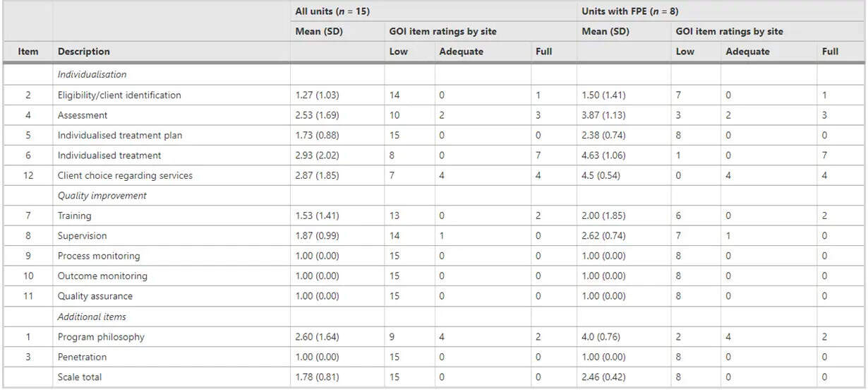Click the 'Program philosophy' row label

(101, 337)
